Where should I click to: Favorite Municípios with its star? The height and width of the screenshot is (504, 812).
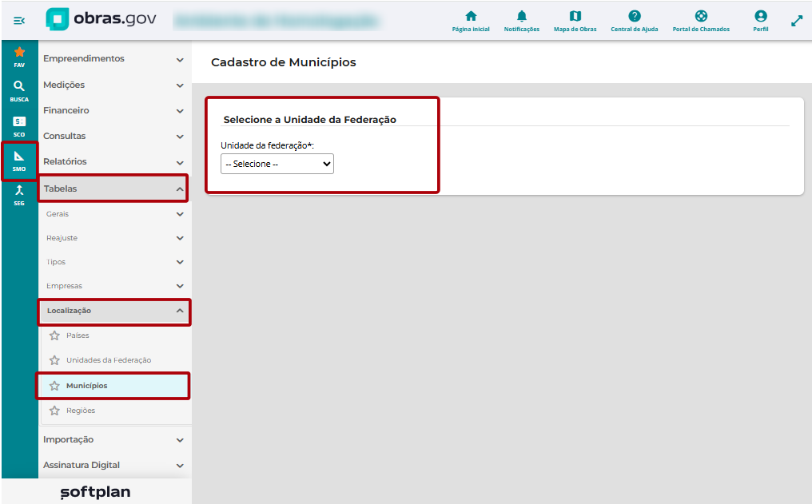pos(54,386)
